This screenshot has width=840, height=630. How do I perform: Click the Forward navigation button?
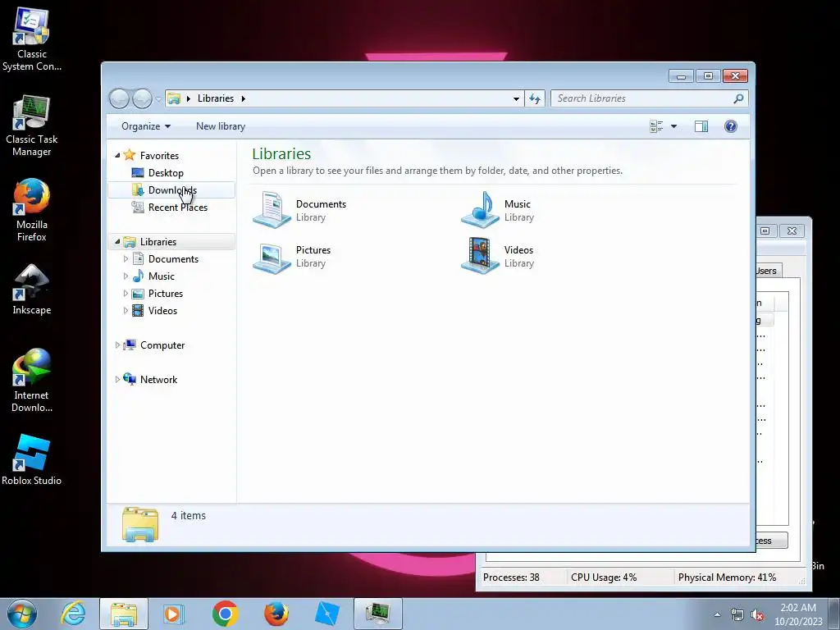tap(142, 98)
